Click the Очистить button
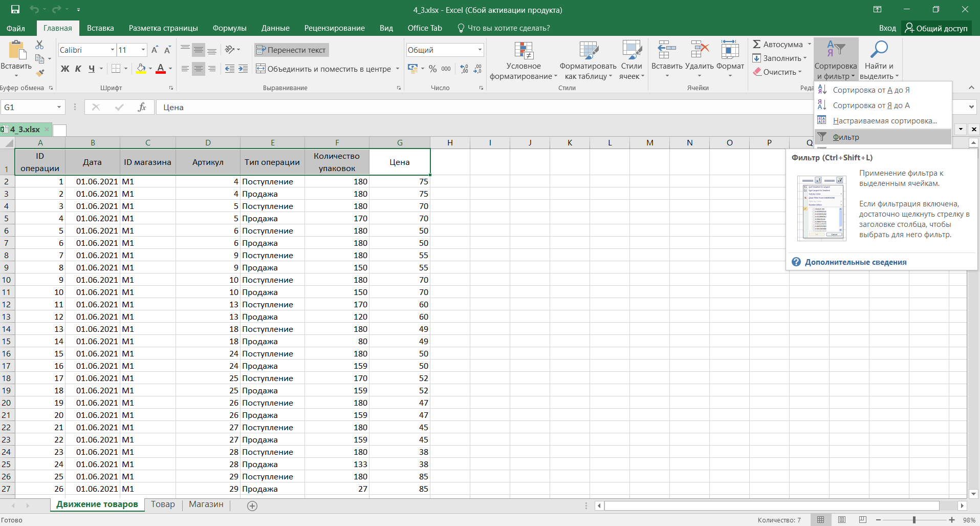980x526 pixels. click(x=777, y=72)
